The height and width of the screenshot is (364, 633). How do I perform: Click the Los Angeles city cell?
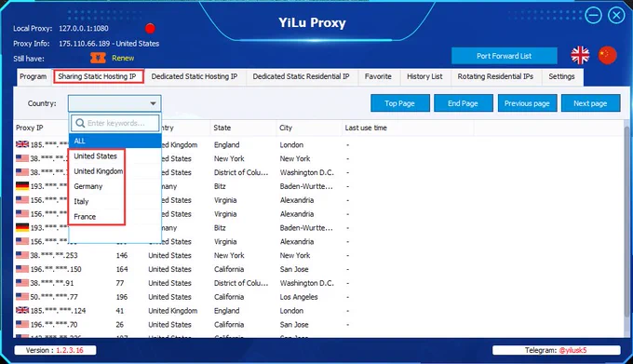click(x=299, y=297)
